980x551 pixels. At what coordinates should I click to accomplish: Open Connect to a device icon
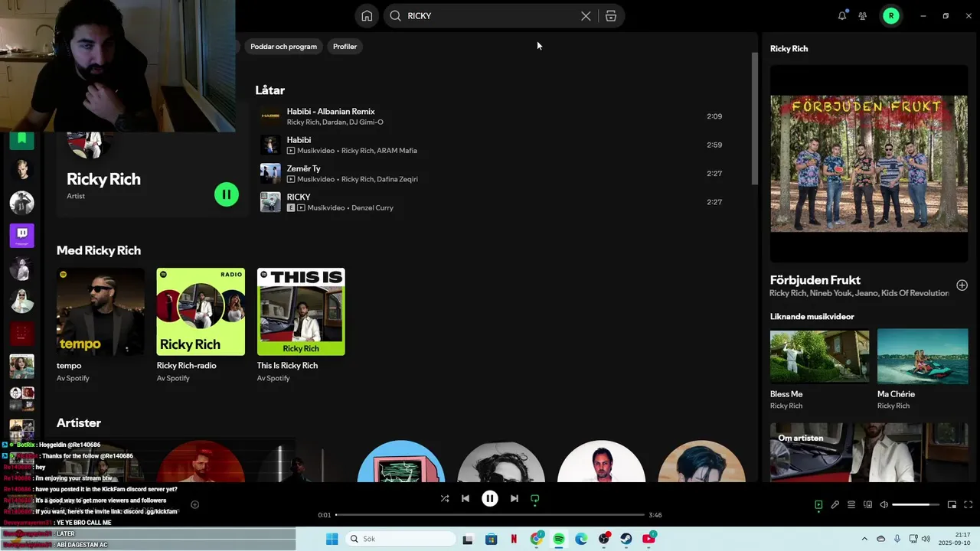tap(867, 505)
